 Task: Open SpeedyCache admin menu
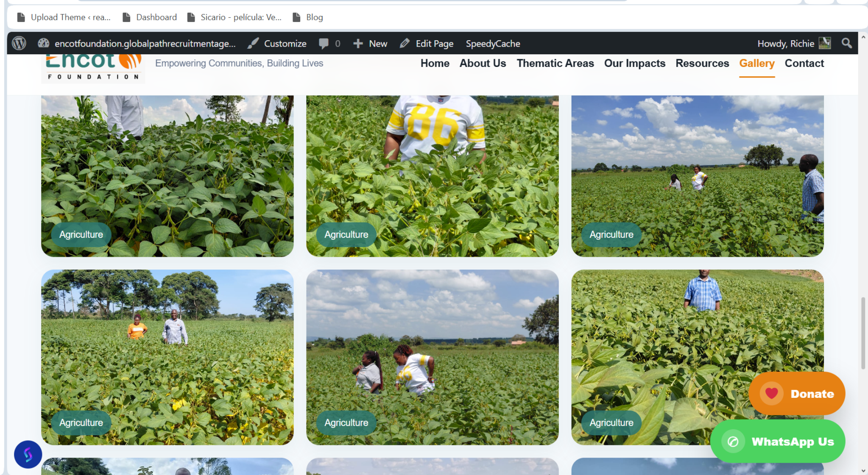[493, 43]
